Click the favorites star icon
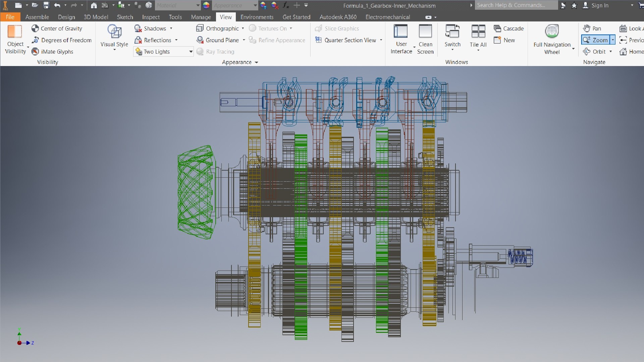 tap(574, 5)
